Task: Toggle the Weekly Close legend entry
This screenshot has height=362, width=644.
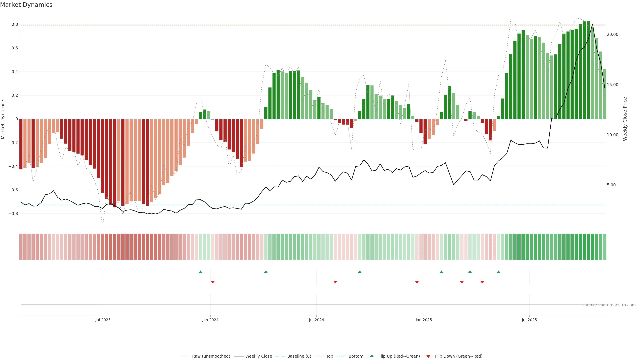Action: click(258, 356)
